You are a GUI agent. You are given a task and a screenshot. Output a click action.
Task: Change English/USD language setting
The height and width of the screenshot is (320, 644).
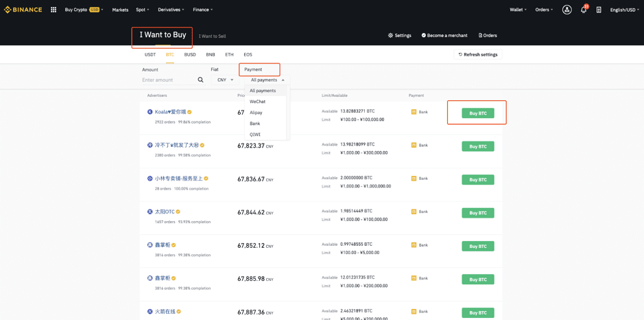(x=625, y=10)
